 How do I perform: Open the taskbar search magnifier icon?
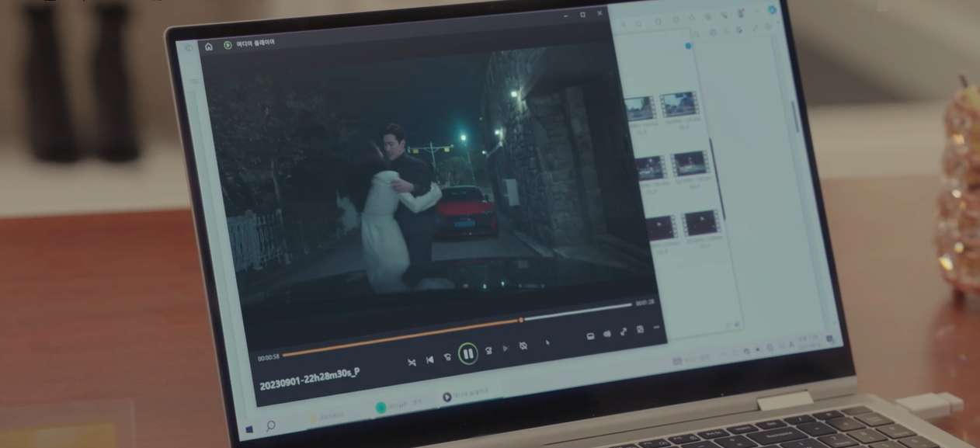point(270,425)
